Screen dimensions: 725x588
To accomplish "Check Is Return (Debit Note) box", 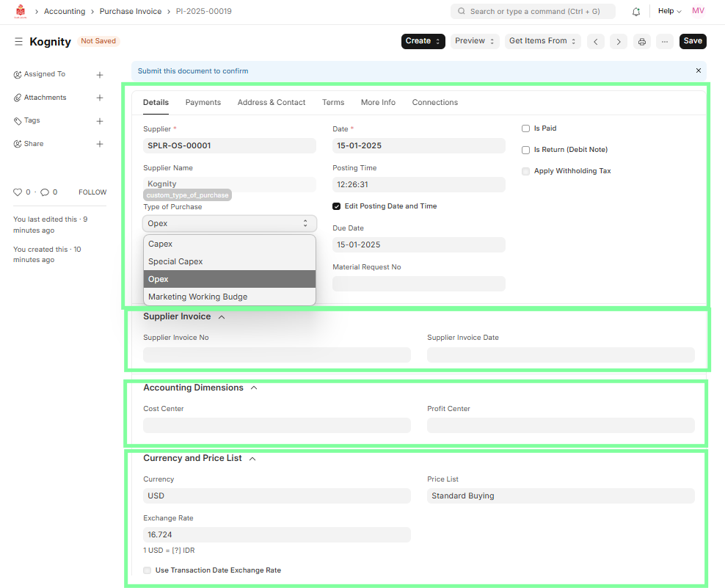I will coord(525,150).
